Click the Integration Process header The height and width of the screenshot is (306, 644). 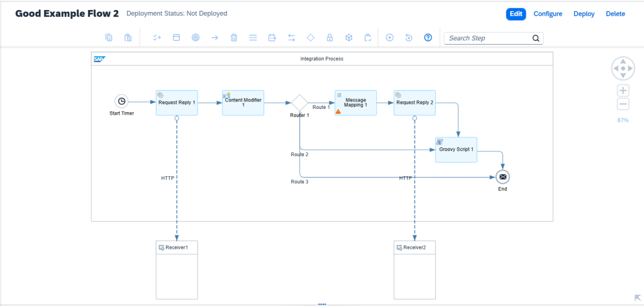322,59
